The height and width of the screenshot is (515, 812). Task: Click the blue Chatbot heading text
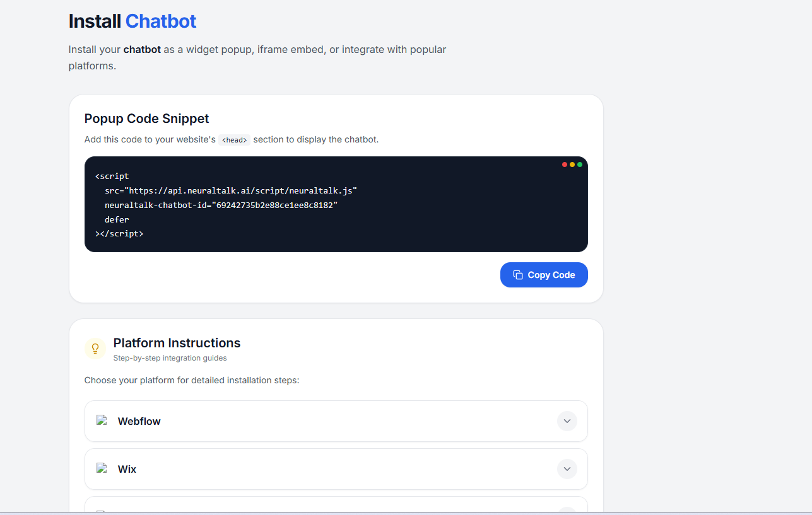[x=160, y=21]
